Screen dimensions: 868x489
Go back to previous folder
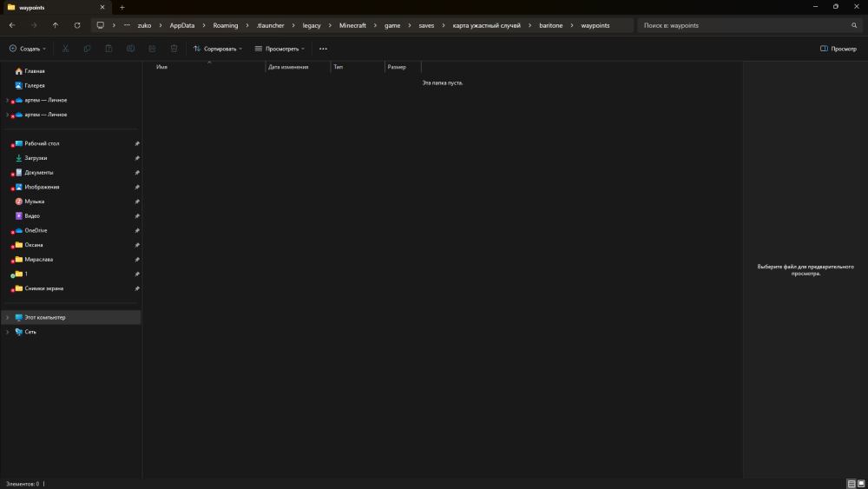click(x=12, y=25)
